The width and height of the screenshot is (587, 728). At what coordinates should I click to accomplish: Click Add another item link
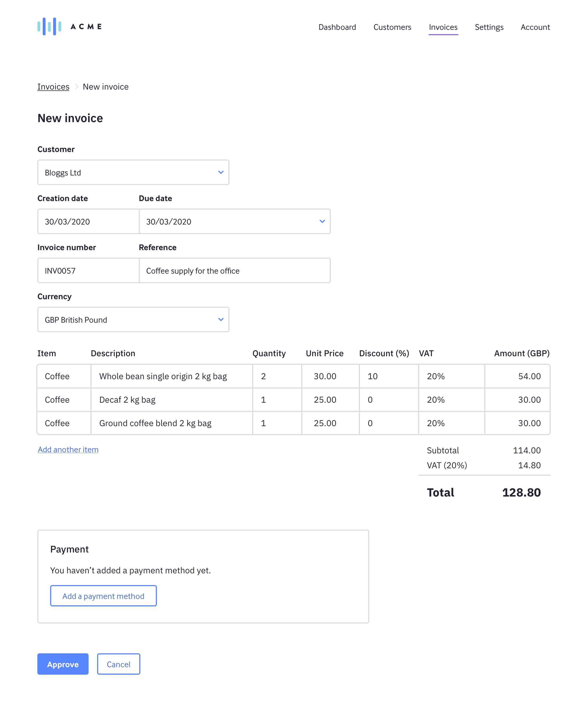[68, 449]
